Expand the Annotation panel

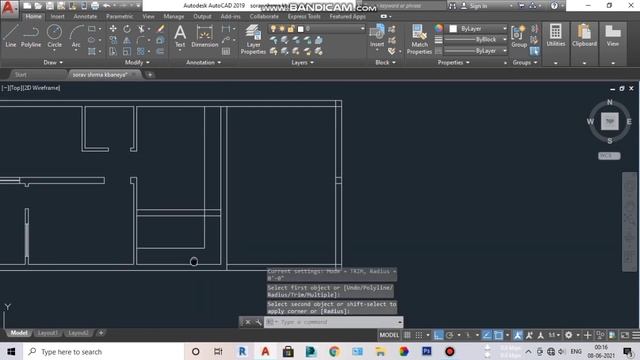(203, 62)
